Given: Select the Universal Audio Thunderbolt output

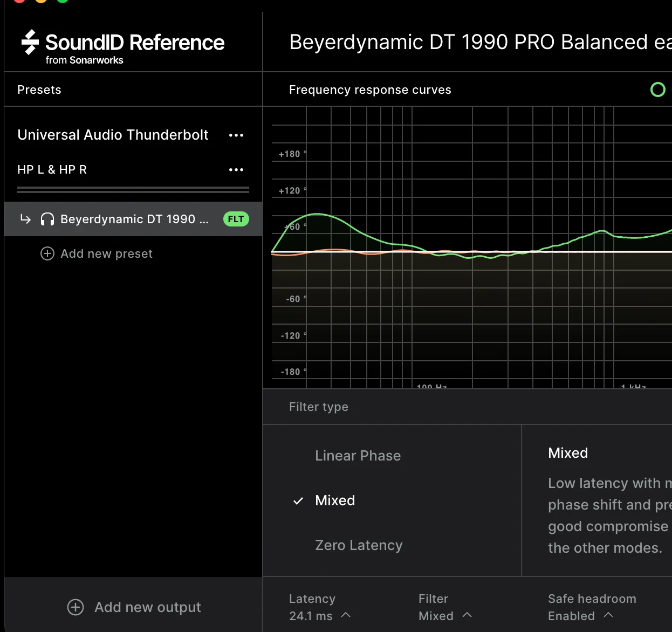Looking at the screenshot, I should (113, 135).
